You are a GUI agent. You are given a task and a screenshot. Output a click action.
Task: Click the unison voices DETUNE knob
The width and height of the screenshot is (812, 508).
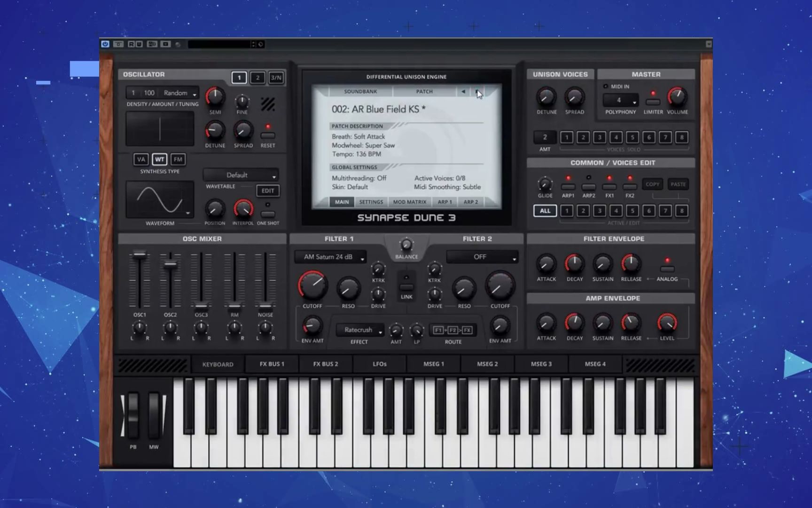[x=546, y=97]
